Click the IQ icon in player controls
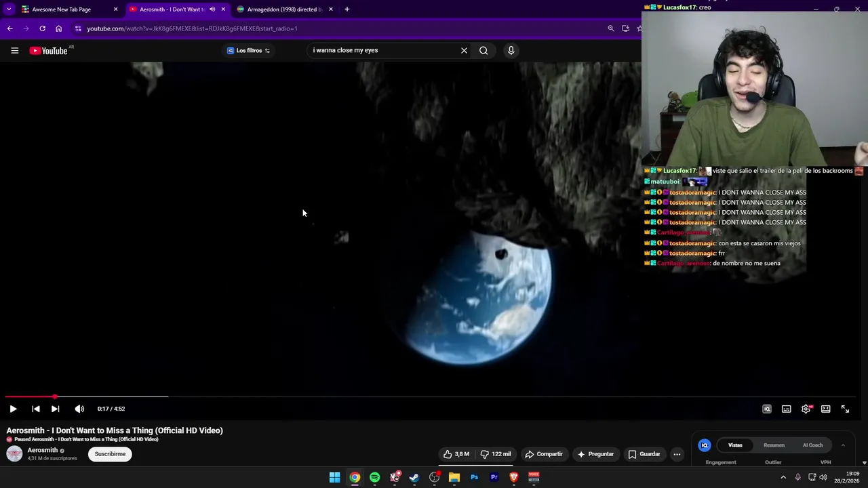 pyautogui.click(x=767, y=409)
